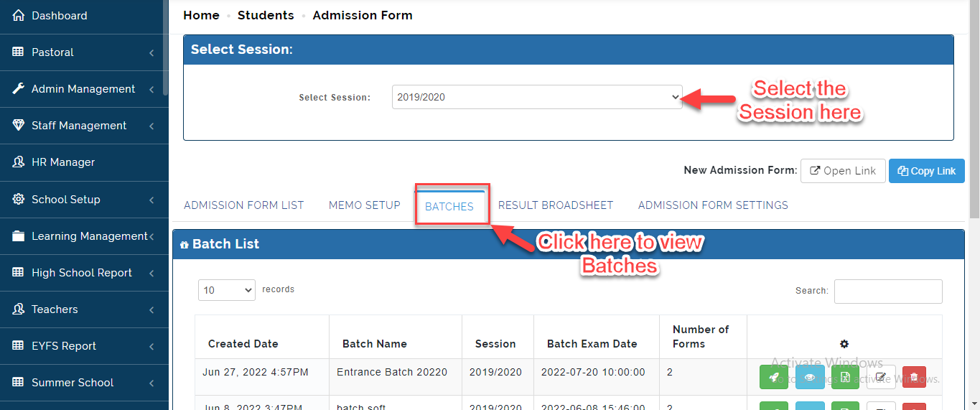Open the records-per-page dropdown showing 10

[227, 290]
